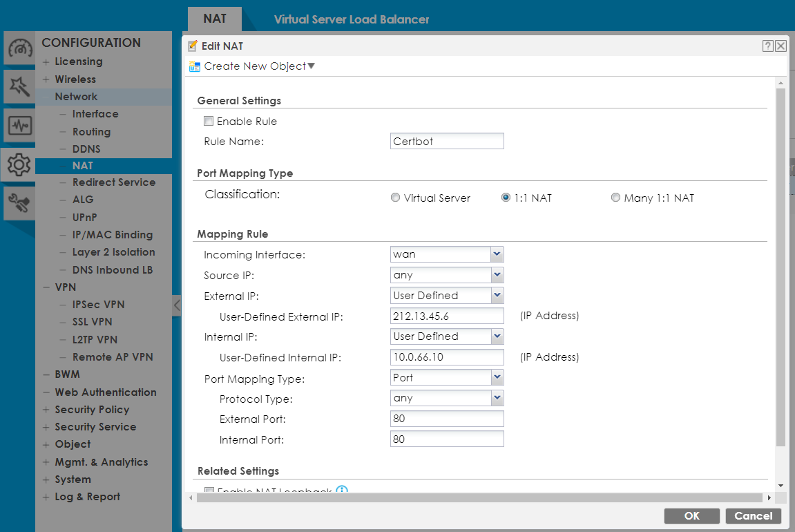Screen dimensions: 795x532
Task: Open Web Authentication menu item
Action: click(x=106, y=392)
